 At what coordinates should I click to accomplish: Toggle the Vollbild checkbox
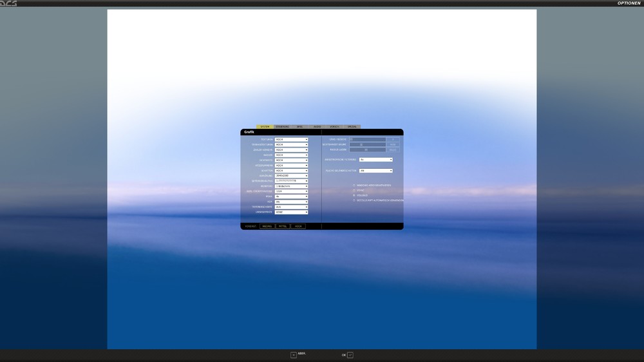(x=354, y=195)
